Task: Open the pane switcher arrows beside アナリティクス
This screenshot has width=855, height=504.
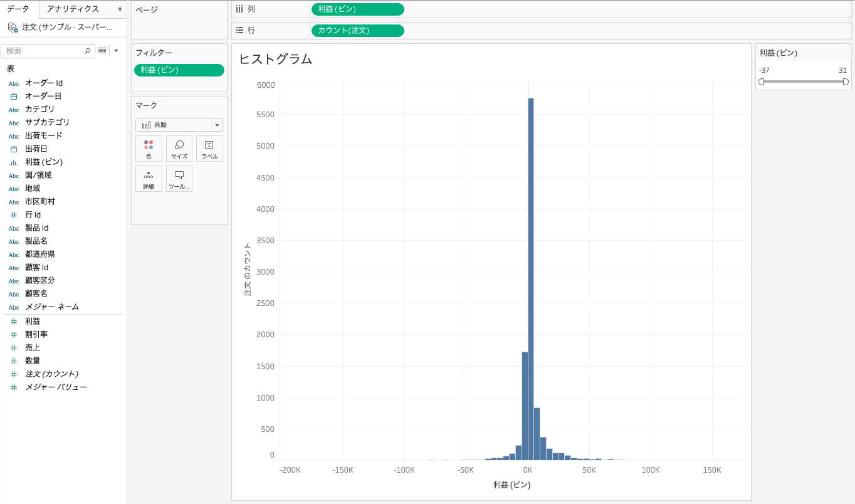Action: pos(120,9)
